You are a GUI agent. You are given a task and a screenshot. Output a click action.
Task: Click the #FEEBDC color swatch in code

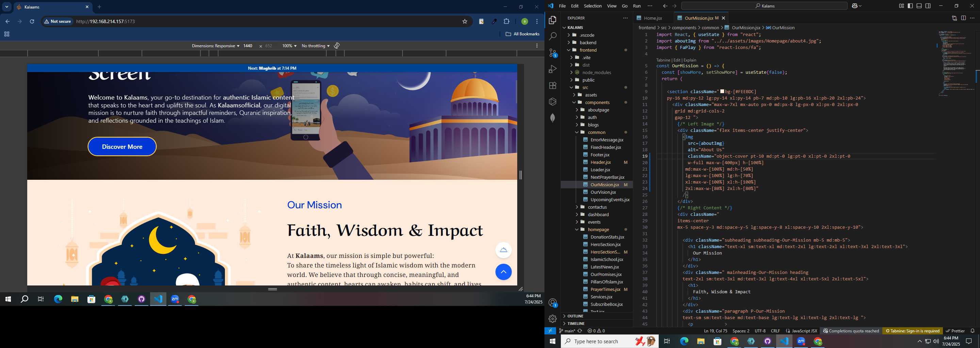[722, 91]
